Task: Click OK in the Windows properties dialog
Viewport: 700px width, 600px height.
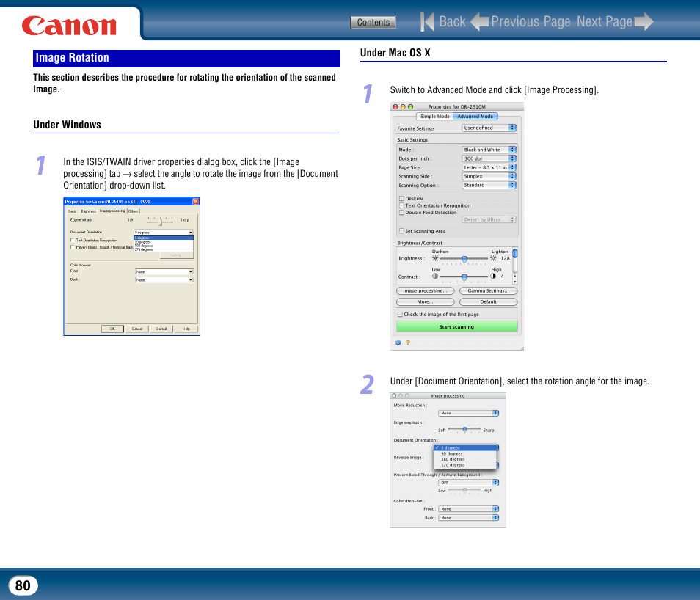Action: (112, 329)
